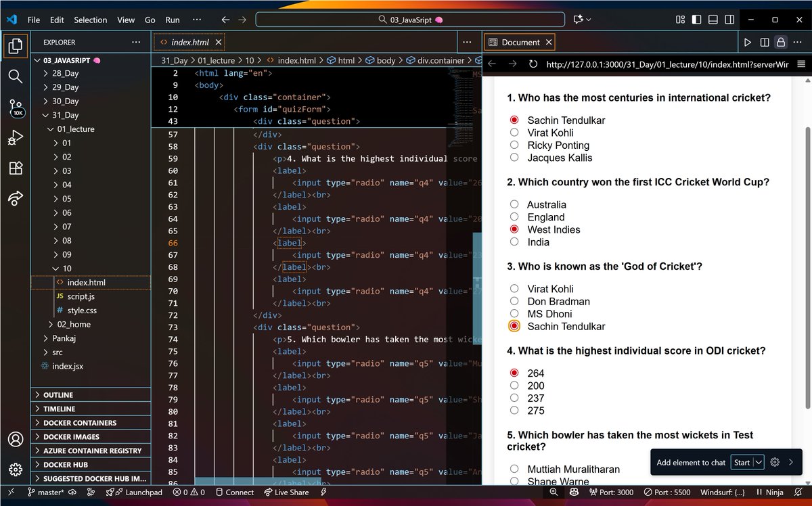Open settings gear in Add element to chat bar

775,462
